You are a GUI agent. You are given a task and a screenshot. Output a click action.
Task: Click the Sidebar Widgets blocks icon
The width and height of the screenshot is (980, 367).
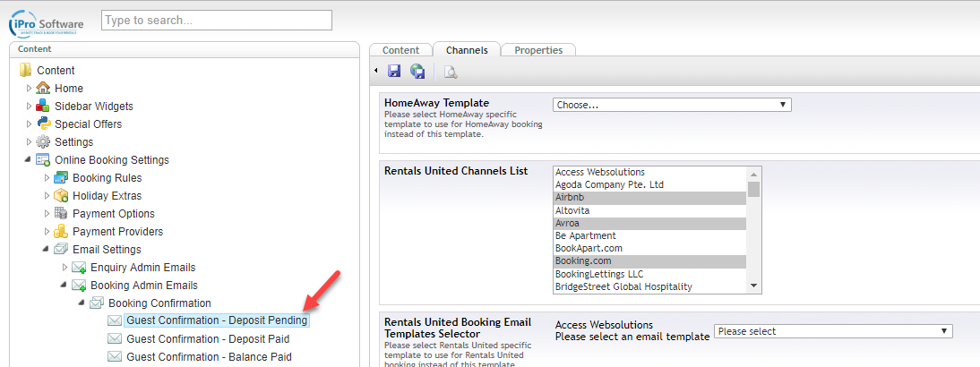pos(43,107)
